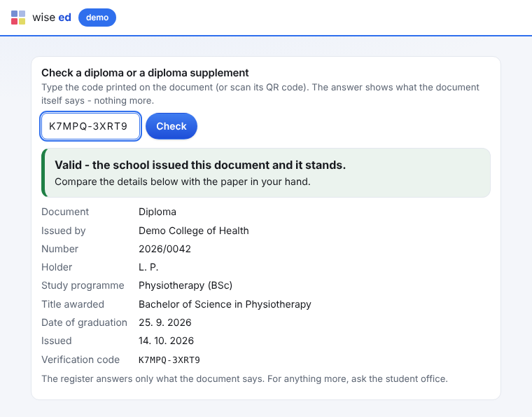Click the 'Valid - the school issued this document' message

click(200, 165)
